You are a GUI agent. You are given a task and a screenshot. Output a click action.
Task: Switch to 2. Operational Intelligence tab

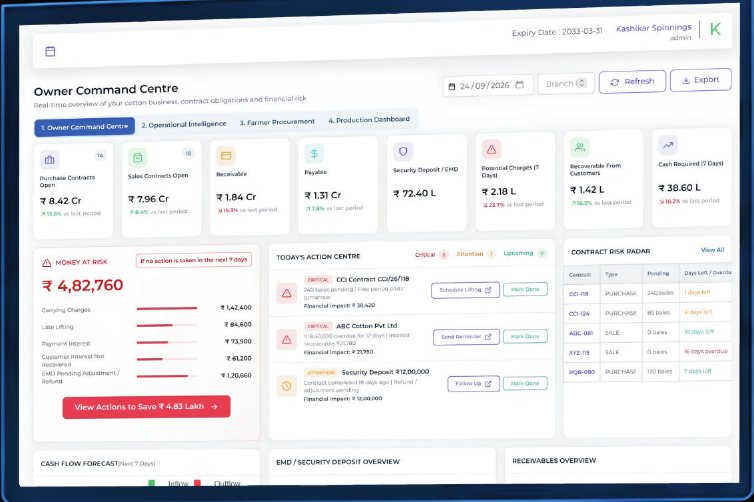pos(184,124)
